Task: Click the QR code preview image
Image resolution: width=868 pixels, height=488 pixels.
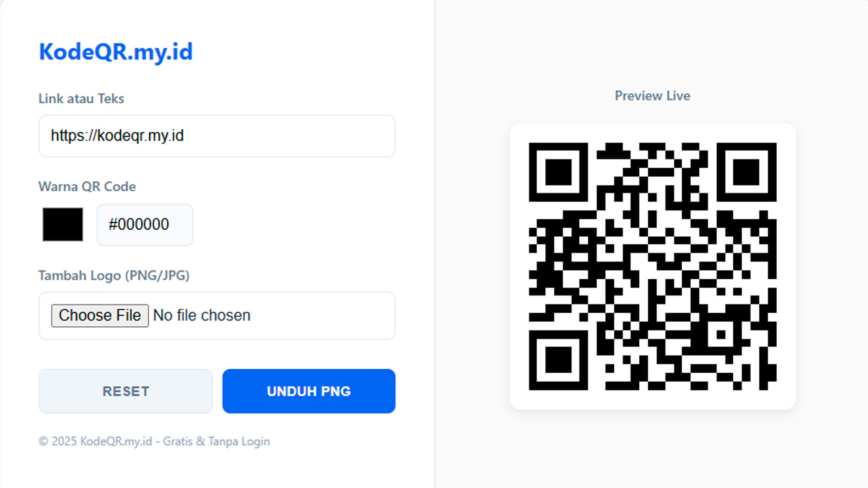Action: (652, 267)
